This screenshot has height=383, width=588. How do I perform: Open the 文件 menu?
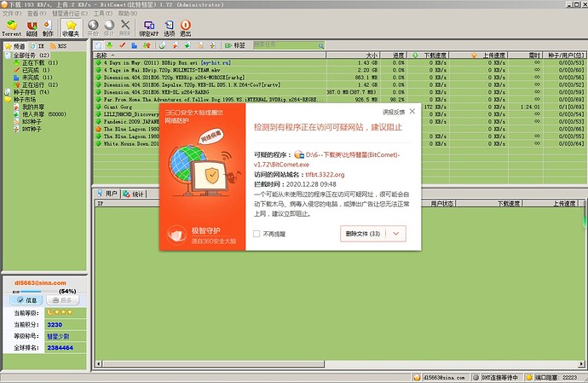coord(12,14)
